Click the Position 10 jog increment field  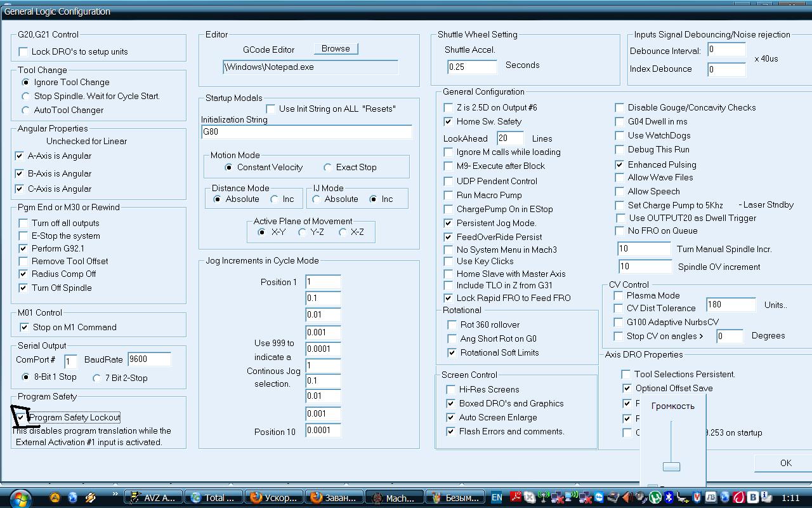(323, 430)
